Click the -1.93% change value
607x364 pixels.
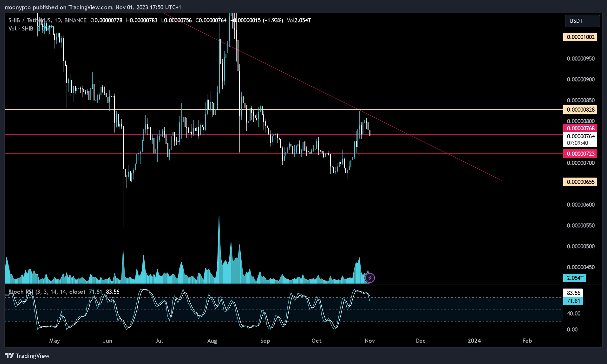pos(273,20)
